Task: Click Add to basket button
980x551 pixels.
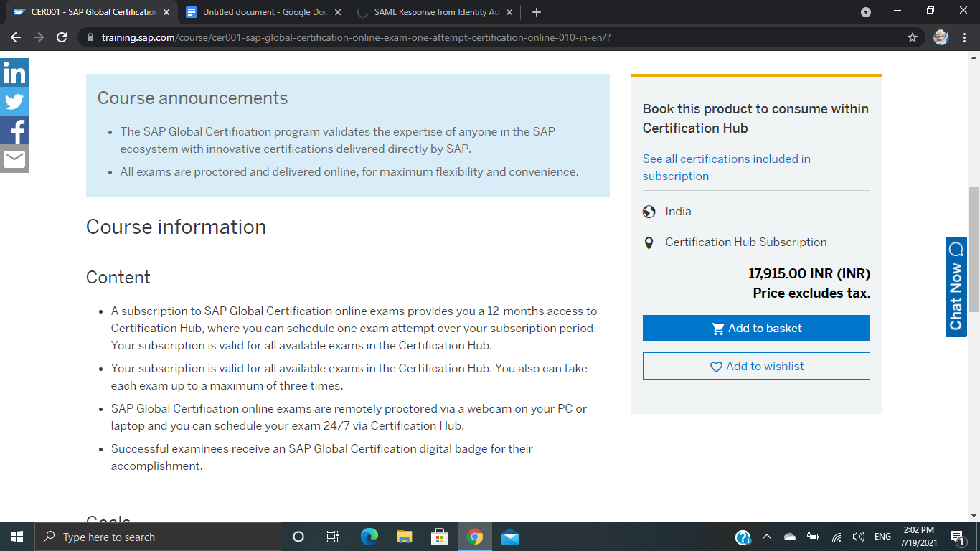Action: (x=756, y=328)
